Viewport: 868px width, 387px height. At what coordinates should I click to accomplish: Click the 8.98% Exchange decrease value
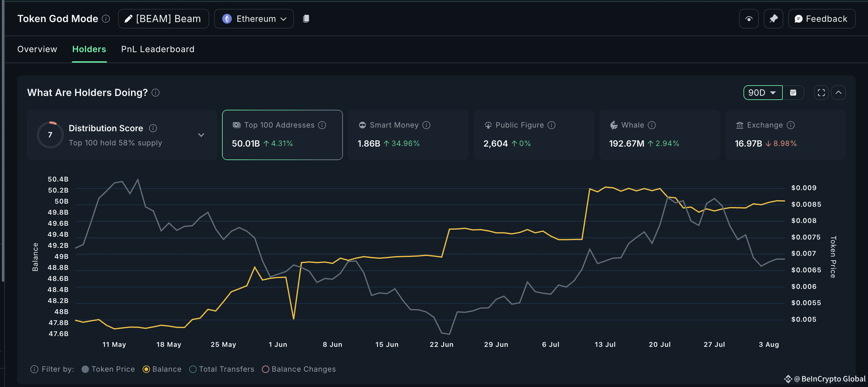tap(785, 144)
